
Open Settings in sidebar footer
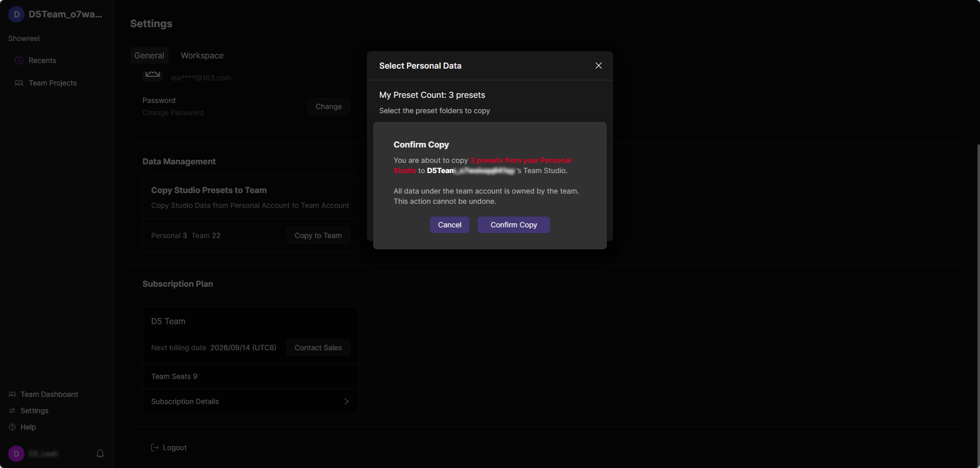click(x=34, y=411)
